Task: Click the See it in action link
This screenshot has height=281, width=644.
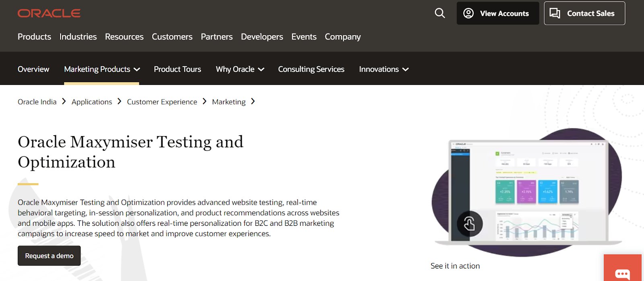Action: (455, 266)
